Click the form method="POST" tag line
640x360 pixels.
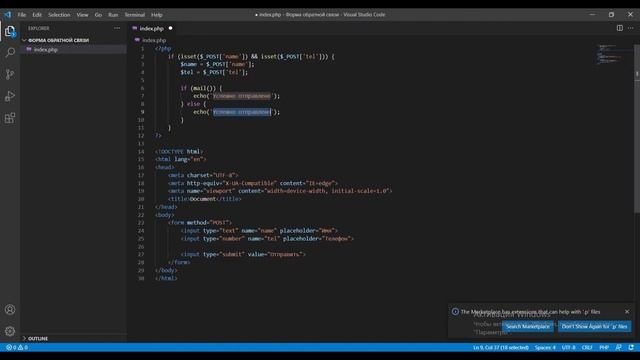pyautogui.click(x=200, y=222)
